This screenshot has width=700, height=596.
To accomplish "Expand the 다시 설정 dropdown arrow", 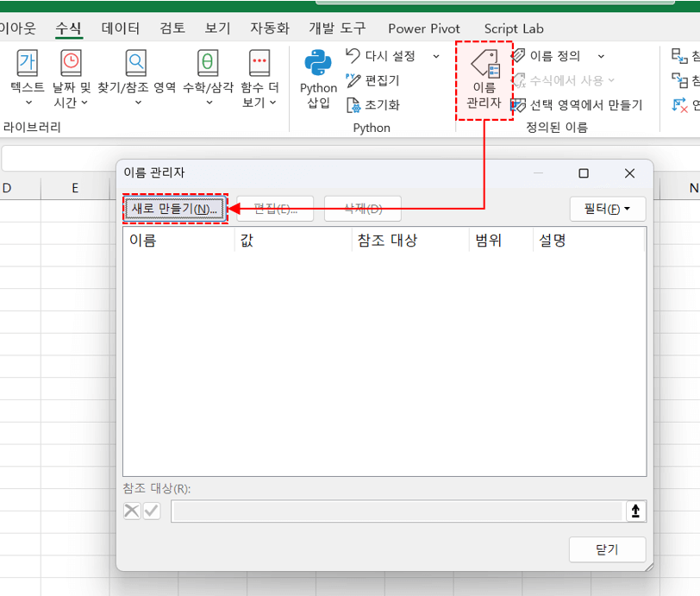I will pos(435,56).
